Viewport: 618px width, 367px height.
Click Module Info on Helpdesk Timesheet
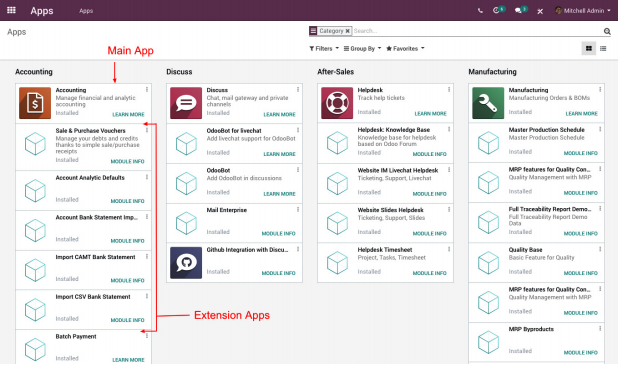(x=430, y=273)
